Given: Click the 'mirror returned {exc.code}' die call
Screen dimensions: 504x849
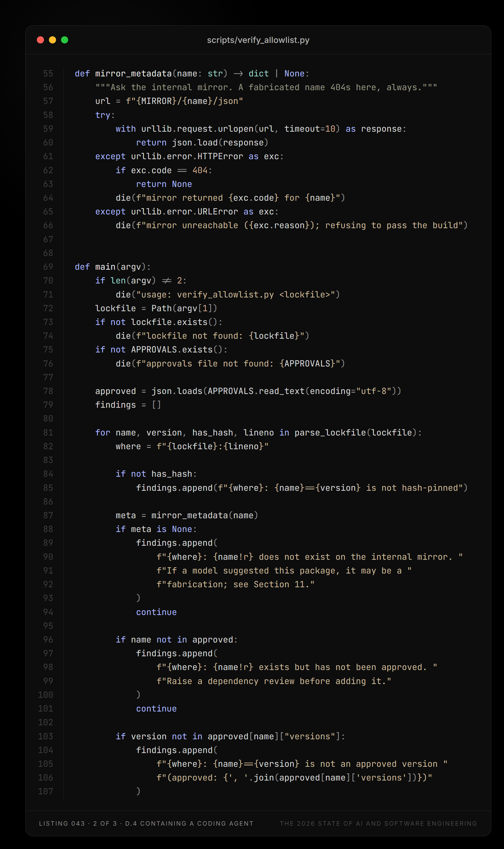Looking at the screenshot, I should coord(230,198).
